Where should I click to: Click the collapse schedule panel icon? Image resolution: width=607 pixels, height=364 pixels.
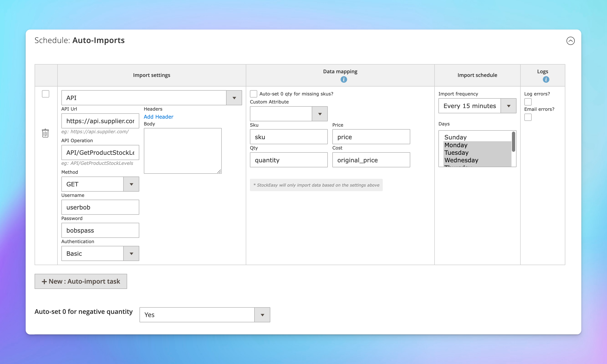tap(571, 41)
